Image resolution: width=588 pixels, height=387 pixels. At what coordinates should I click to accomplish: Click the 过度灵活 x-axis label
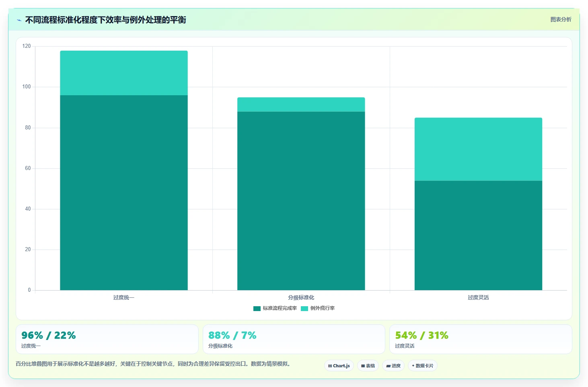[x=478, y=297]
